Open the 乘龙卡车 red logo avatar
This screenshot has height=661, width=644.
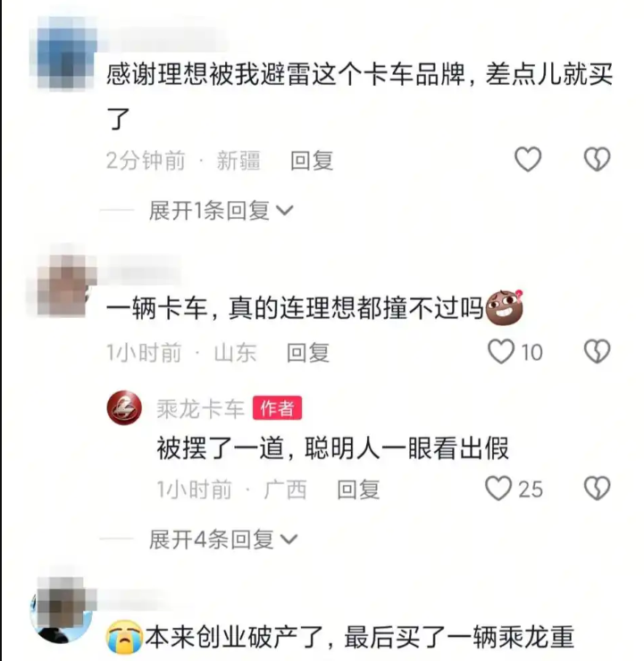click(124, 407)
